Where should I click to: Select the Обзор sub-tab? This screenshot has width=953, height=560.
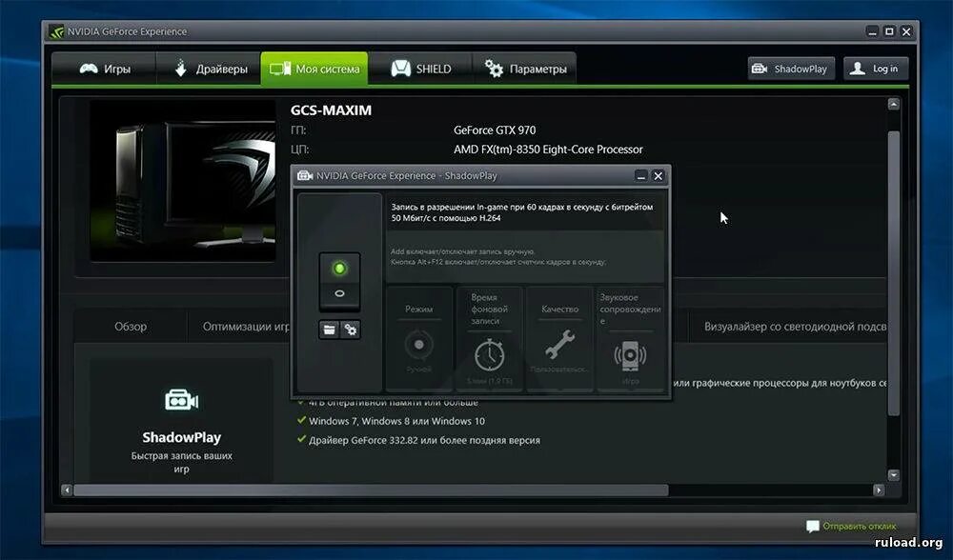tap(131, 327)
